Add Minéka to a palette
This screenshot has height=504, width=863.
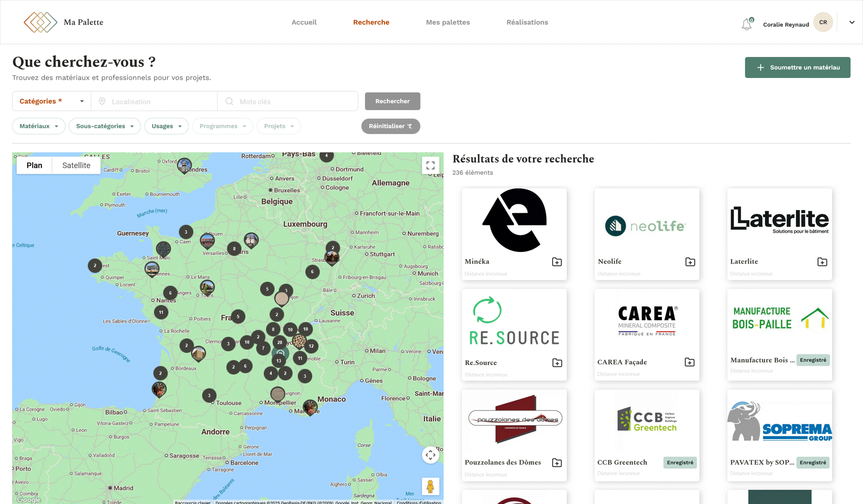coord(557,262)
